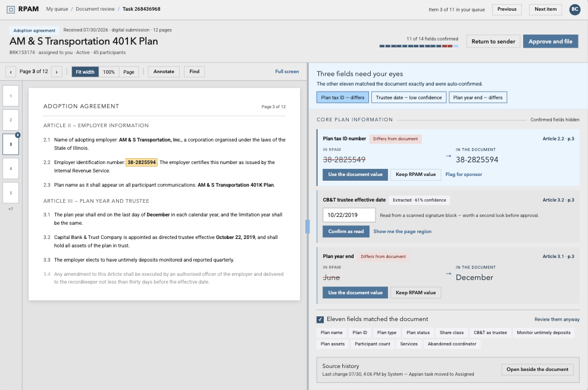588x390 pixels.
Task: Click highlighted EIN 38-2825594 in document
Action: (x=142, y=162)
